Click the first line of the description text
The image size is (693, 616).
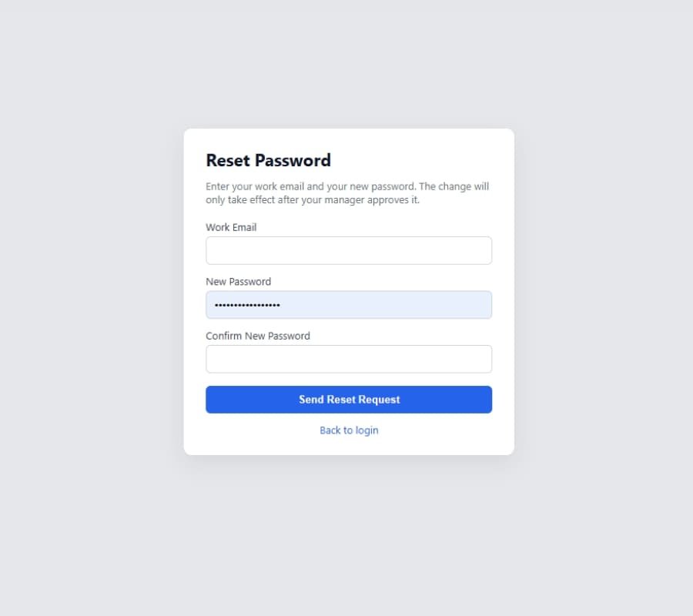click(346, 186)
